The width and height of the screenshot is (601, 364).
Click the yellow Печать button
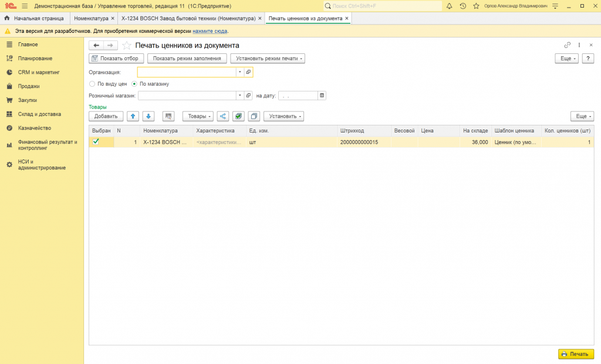click(576, 354)
